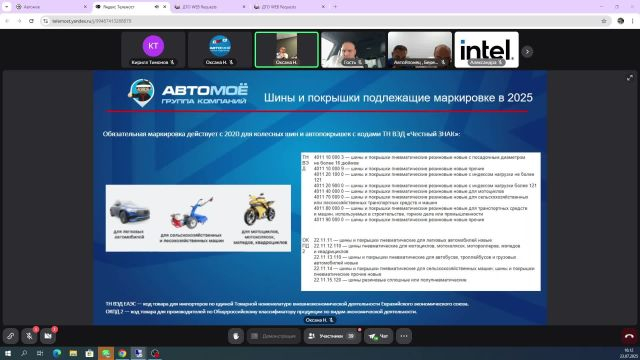Close the Яндекс Телемост tab

[165, 7]
